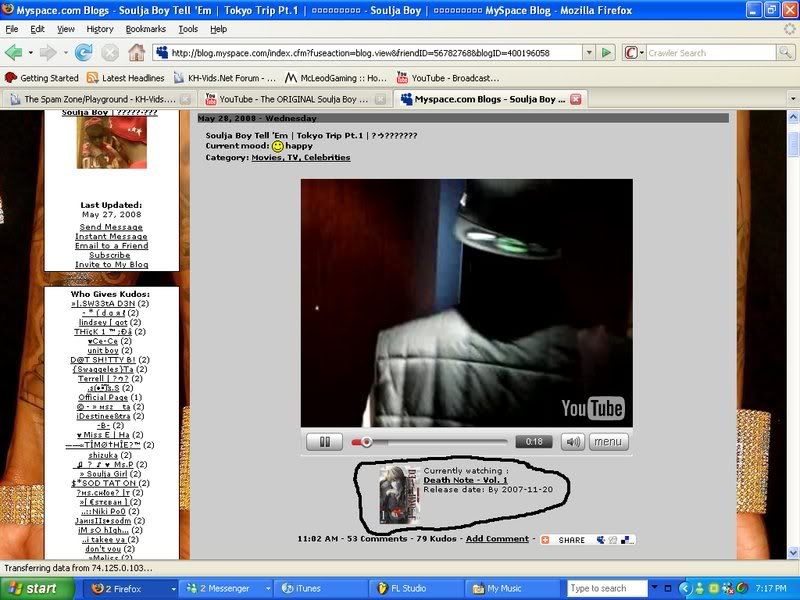Click the video progress slider knob
Viewport: 800px width, 600px height.
(366, 442)
